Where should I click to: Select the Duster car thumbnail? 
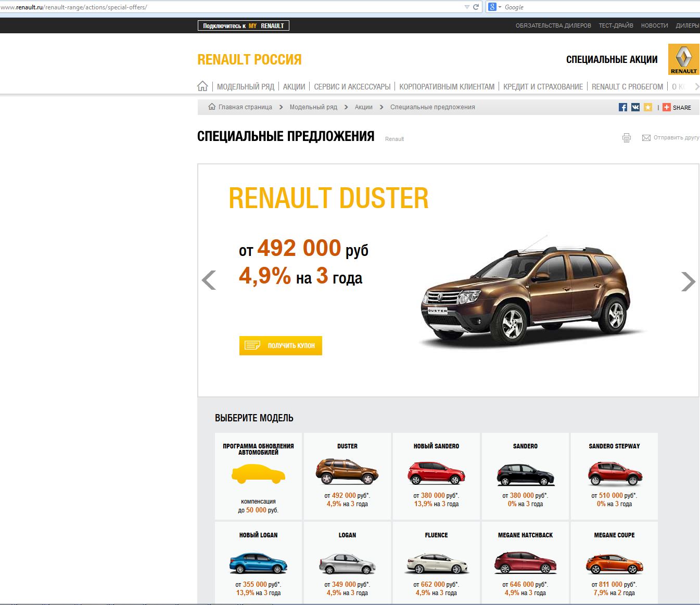tap(347, 471)
